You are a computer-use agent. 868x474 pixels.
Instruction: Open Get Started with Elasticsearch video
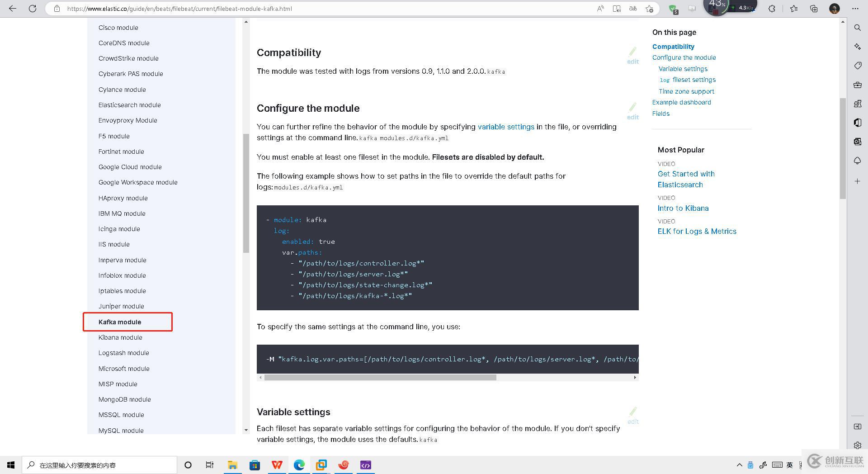(686, 179)
